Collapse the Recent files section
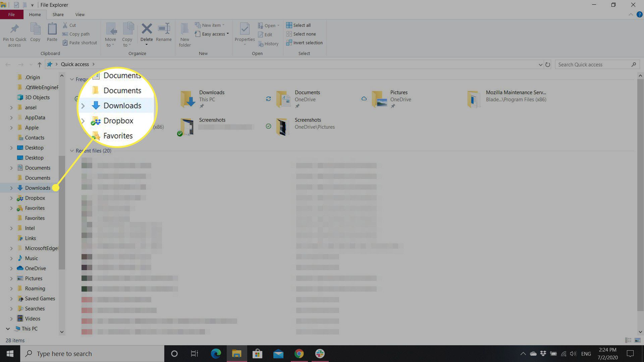 72,150
